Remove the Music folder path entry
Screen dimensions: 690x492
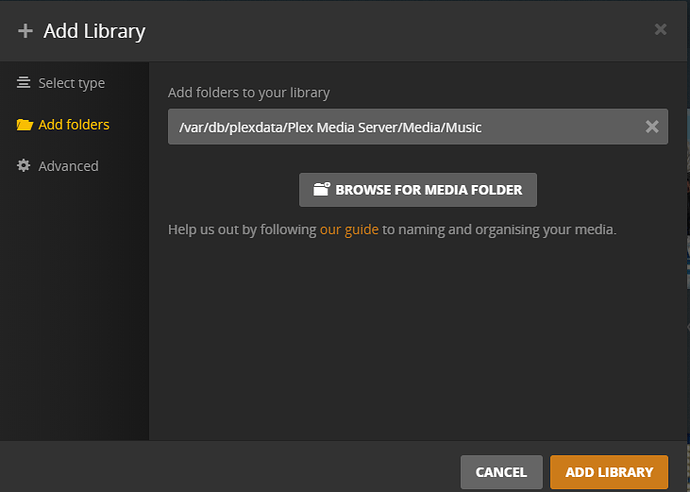pyautogui.click(x=652, y=127)
